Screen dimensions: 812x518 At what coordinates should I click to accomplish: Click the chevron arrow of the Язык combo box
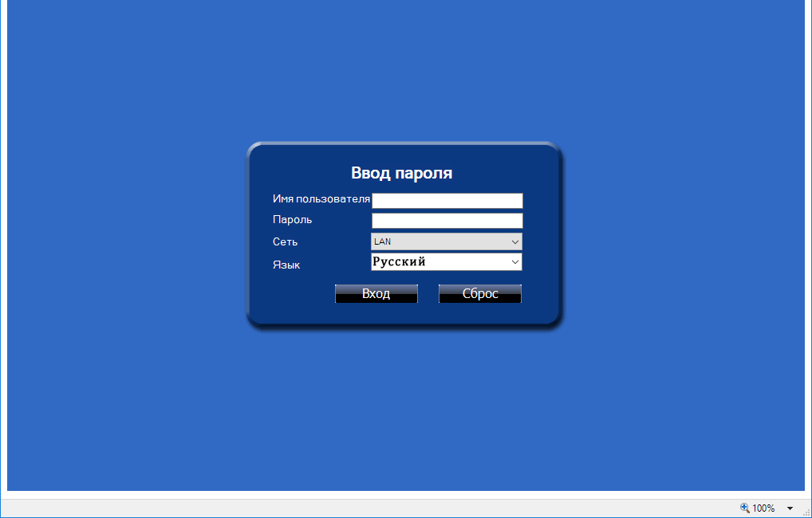(514, 261)
